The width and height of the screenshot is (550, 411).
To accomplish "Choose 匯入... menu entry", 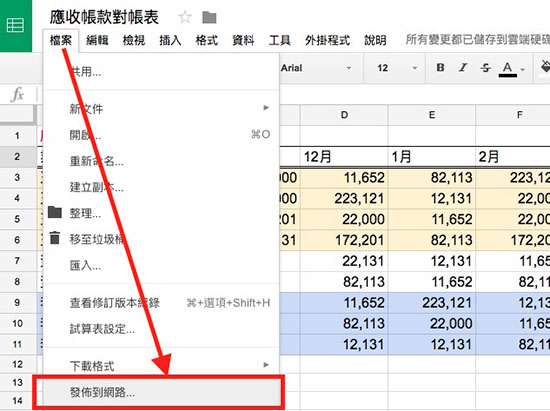I will click(161, 265).
